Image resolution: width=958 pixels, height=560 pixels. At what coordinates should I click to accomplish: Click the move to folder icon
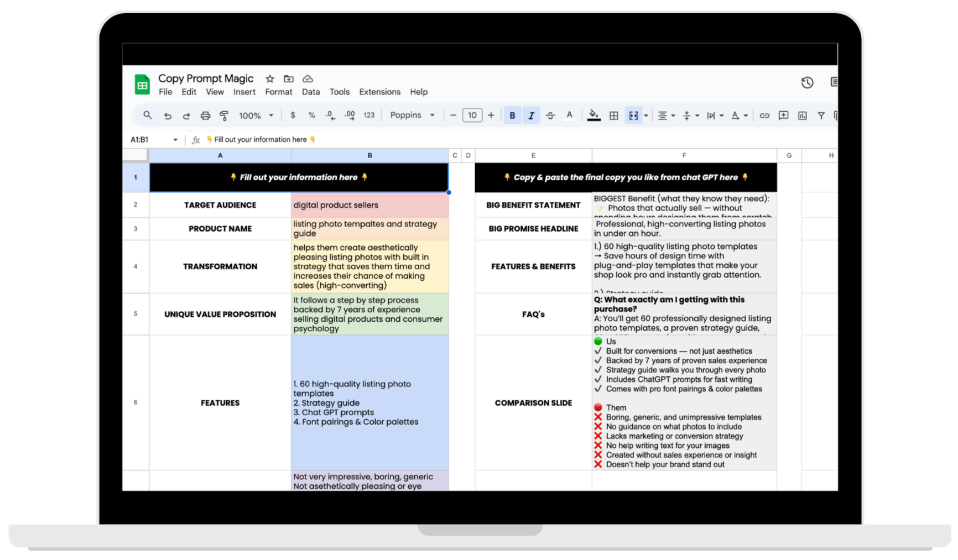(289, 79)
